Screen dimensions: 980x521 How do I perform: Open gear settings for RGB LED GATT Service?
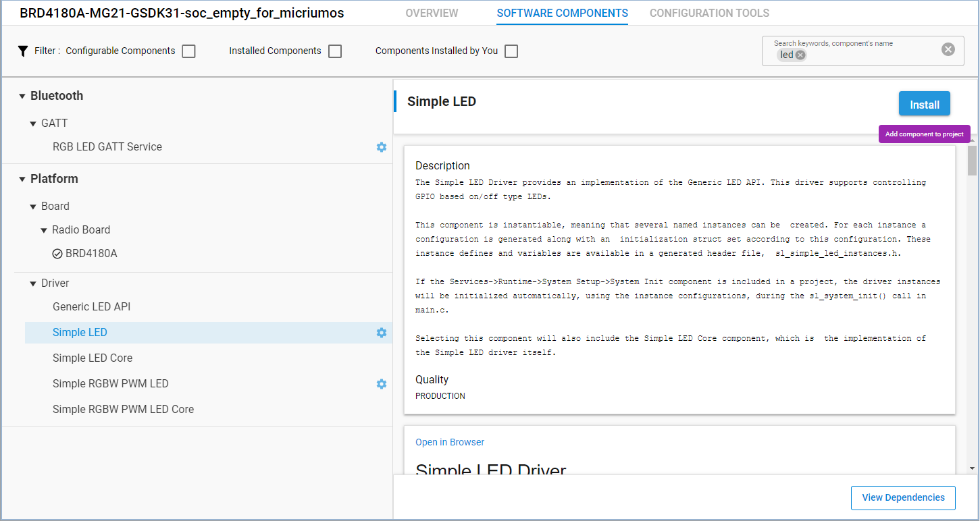(x=382, y=147)
